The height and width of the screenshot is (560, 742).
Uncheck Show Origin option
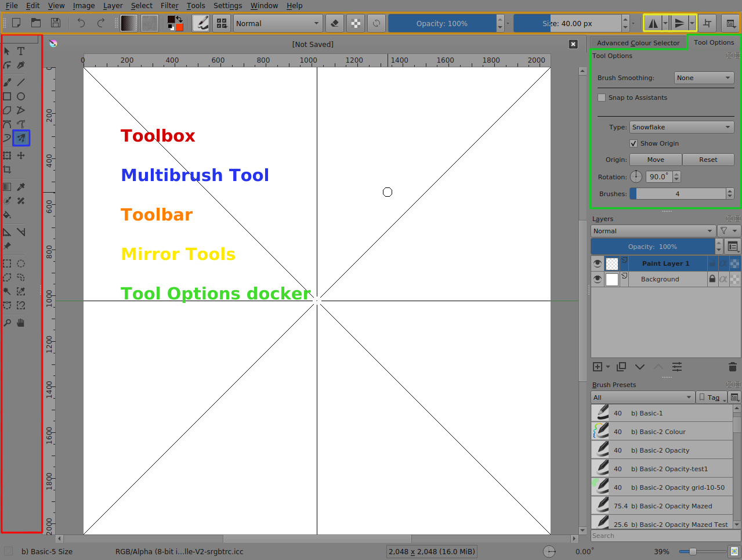pyautogui.click(x=634, y=143)
